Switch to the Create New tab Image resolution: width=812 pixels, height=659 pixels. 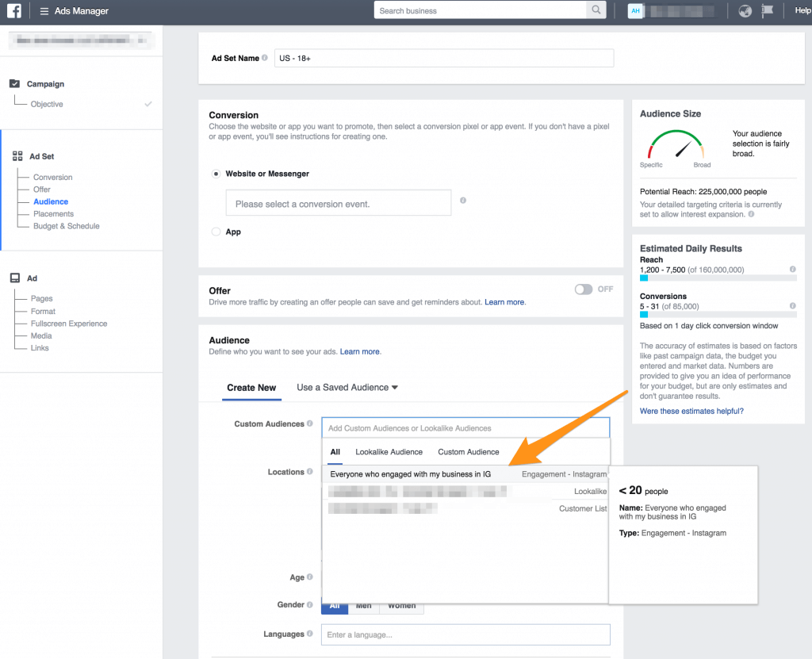click(251, 387)
